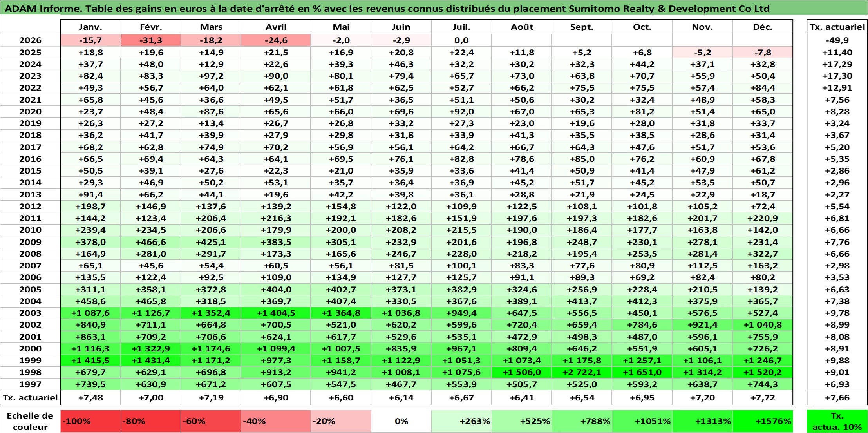Select the +1 506,0 cell for Août 1998

pyautogui.click(x=522, y=372)
